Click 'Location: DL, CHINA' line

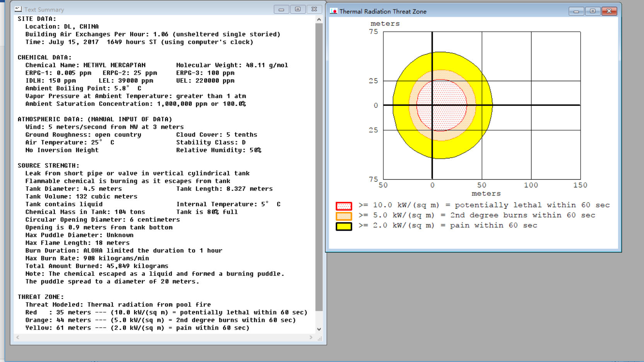62,26
